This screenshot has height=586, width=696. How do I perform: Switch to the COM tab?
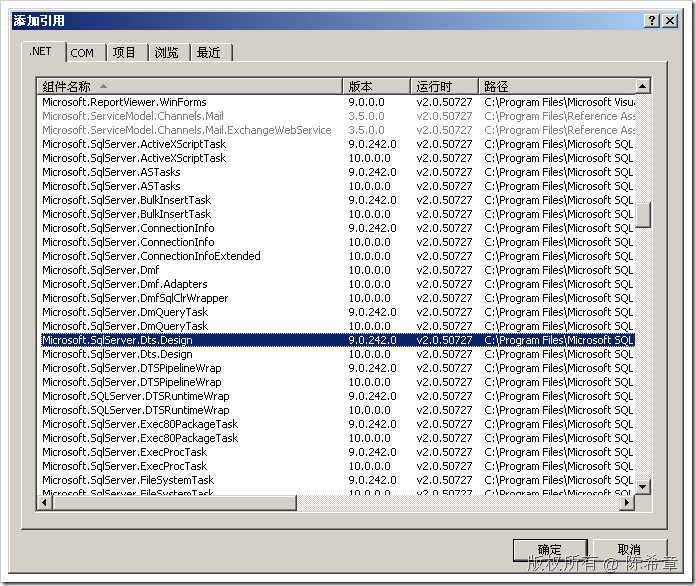85,53
